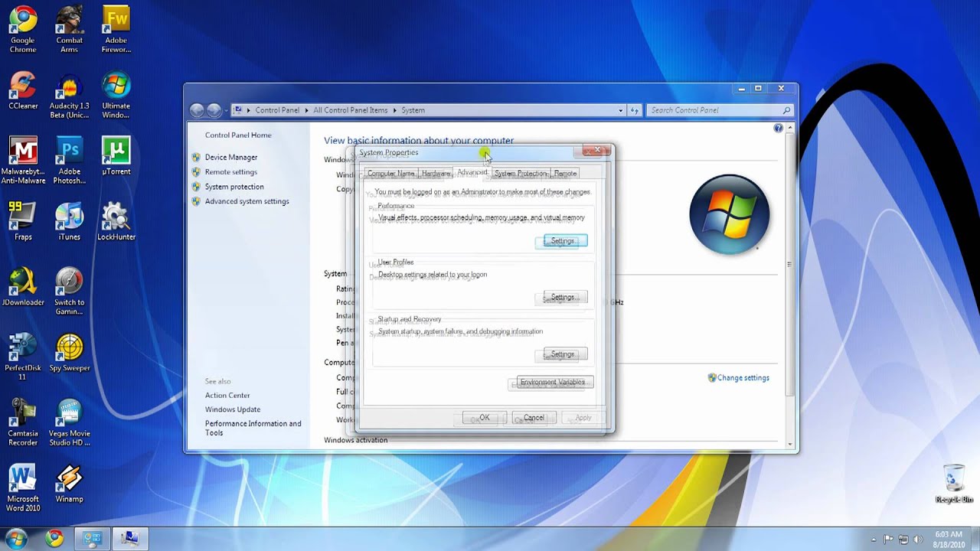Show hidden system tray icons
This screenshot has width=980, height=551.
click(x=874, y=539)
